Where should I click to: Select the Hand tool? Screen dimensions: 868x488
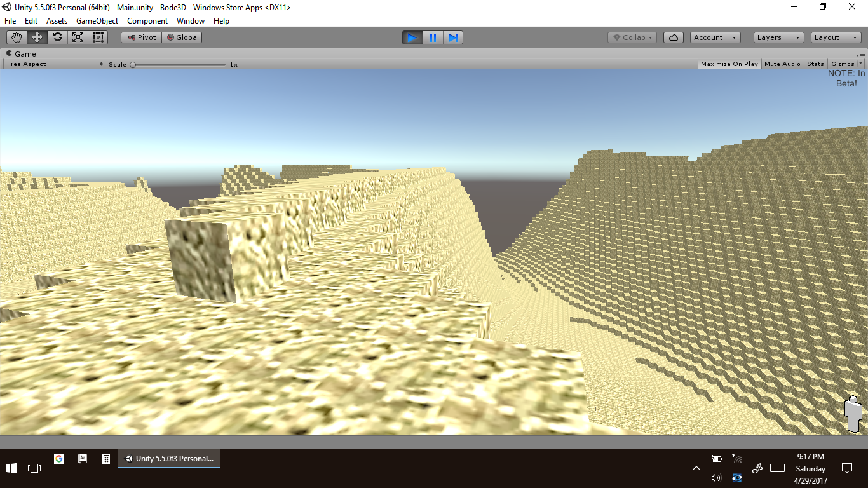[17, 37]
